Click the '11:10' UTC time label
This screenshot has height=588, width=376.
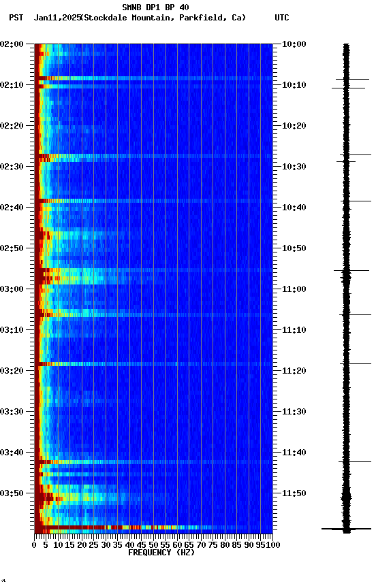coord(294,330)
